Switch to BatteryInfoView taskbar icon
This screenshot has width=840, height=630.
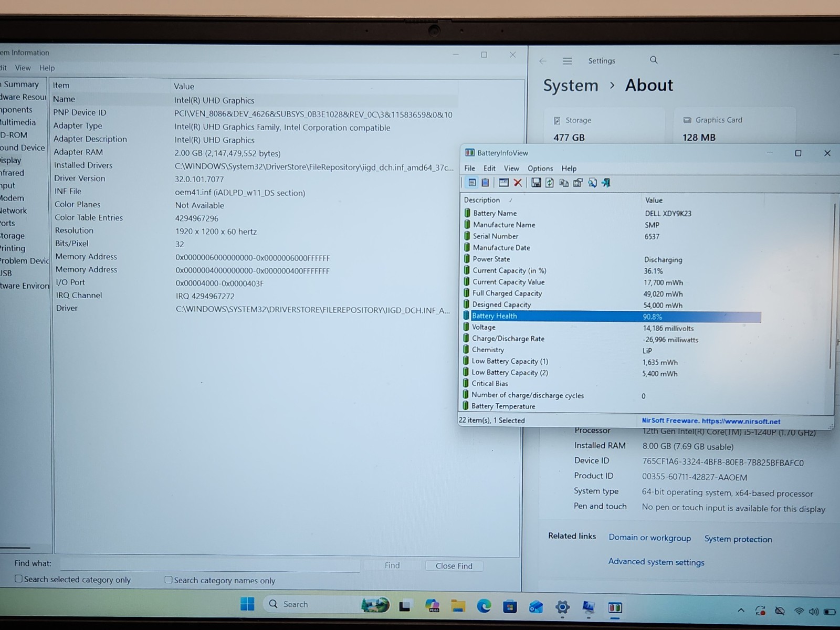(615, 608)
